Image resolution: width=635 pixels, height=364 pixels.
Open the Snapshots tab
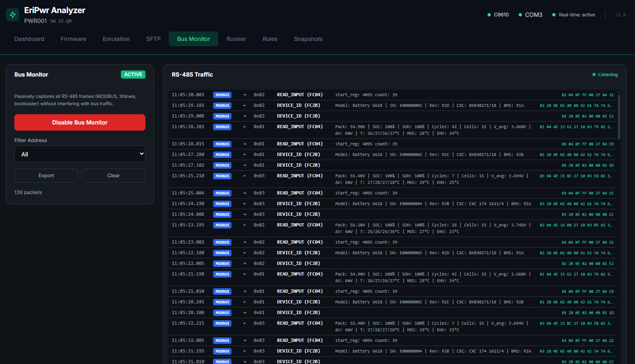[308, 39]
